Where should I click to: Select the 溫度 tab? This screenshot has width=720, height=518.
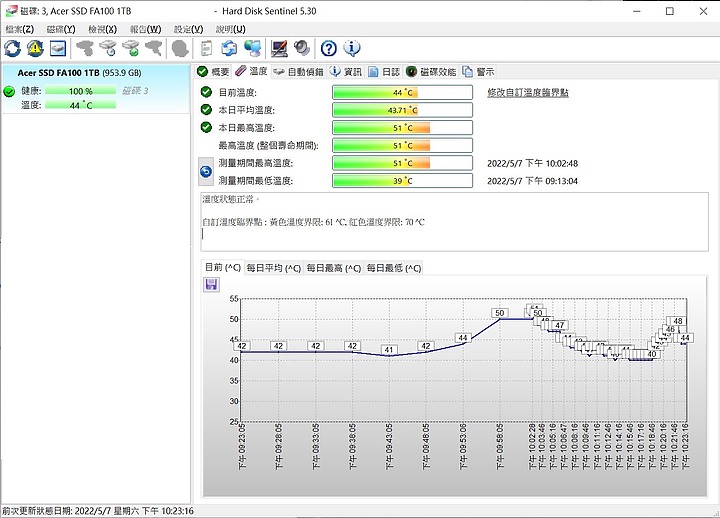(x=251, y=71)
